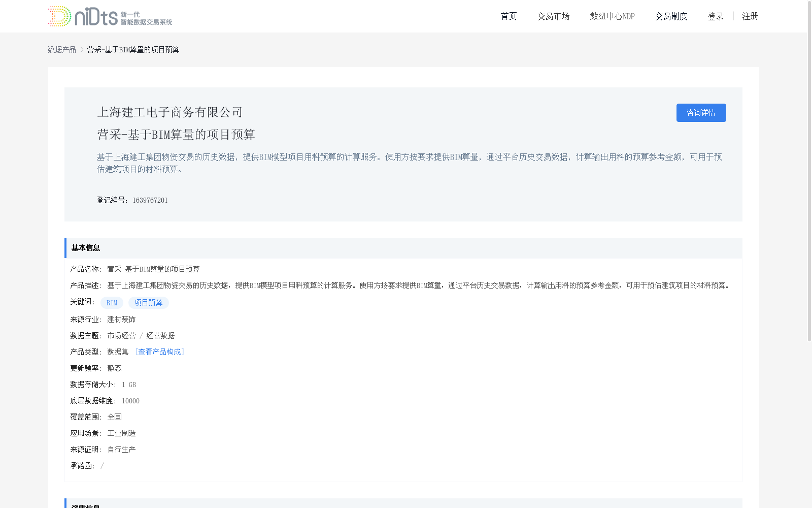Screen dimensions: 812x508
Task: Click the 登录 link
Action: click(716, 16)
